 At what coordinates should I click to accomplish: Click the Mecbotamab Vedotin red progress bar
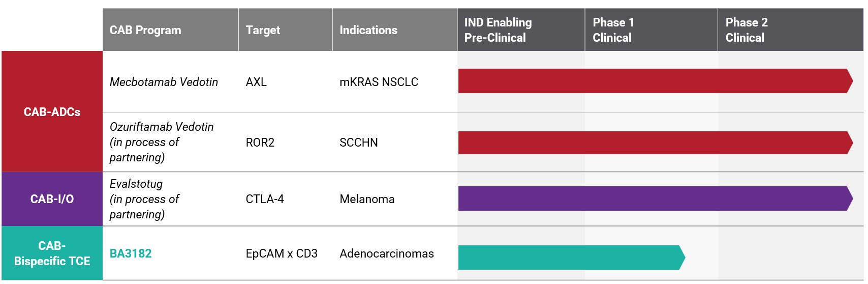[655, 81]
